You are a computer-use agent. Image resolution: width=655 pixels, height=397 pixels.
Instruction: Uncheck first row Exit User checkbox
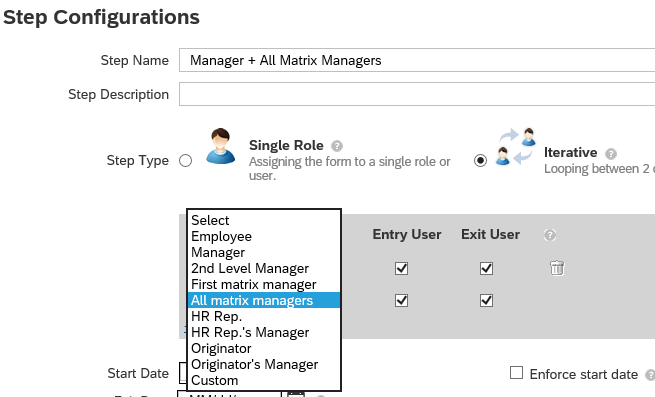click(486, 268)
